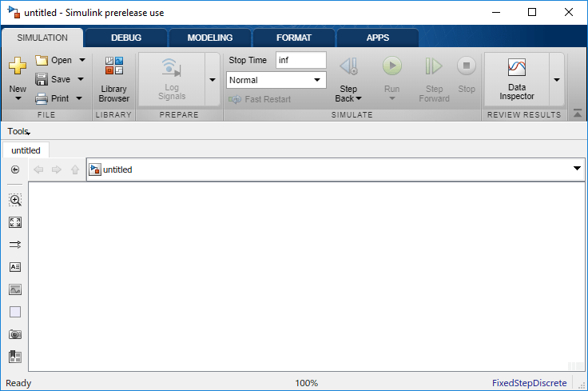Go up to parent with the up arrow
588x391 pixels.
coord(75,170)
